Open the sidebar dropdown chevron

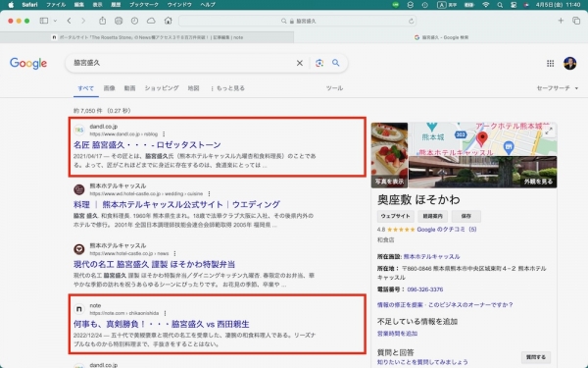[x=55, y=21]
